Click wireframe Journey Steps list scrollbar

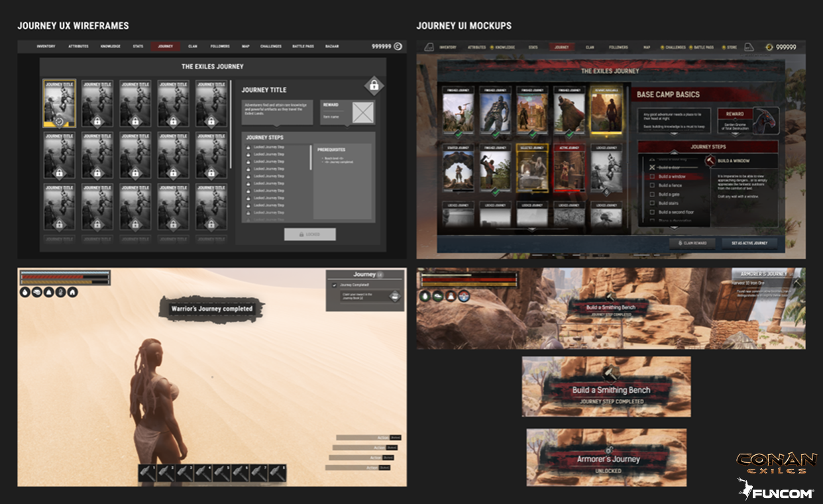[x=310, y=158]
